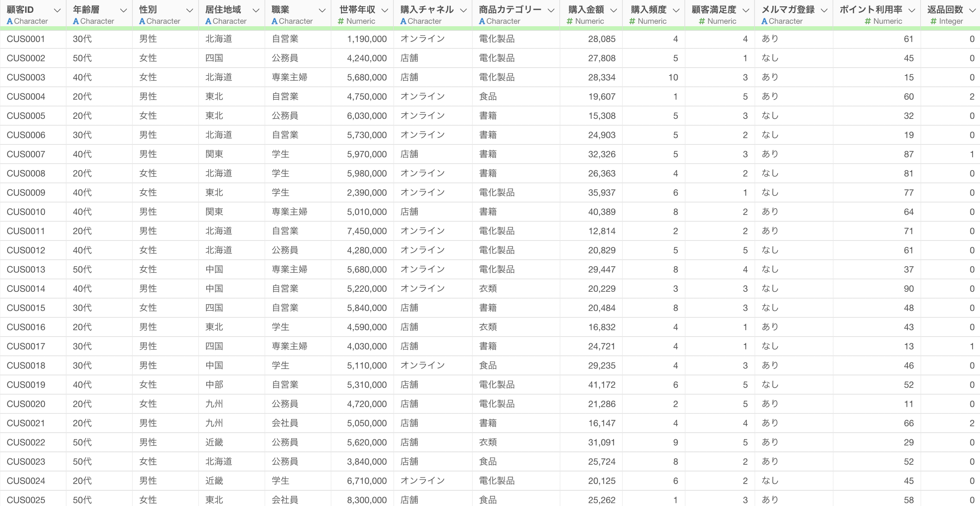The width and height of the screenshot is (980, 506).
Task: Open the 顧客ID column dropdown menu
Action: pos(57,10)
